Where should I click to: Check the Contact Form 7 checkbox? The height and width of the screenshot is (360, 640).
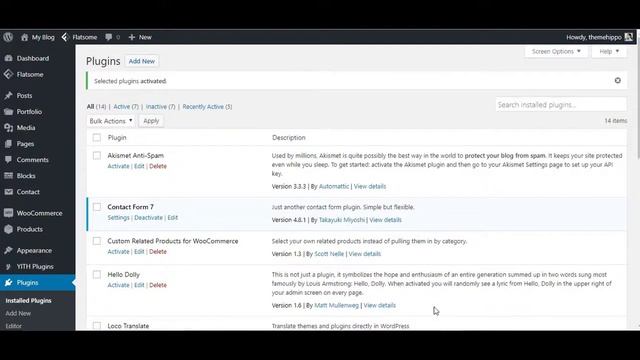point(97,207)
